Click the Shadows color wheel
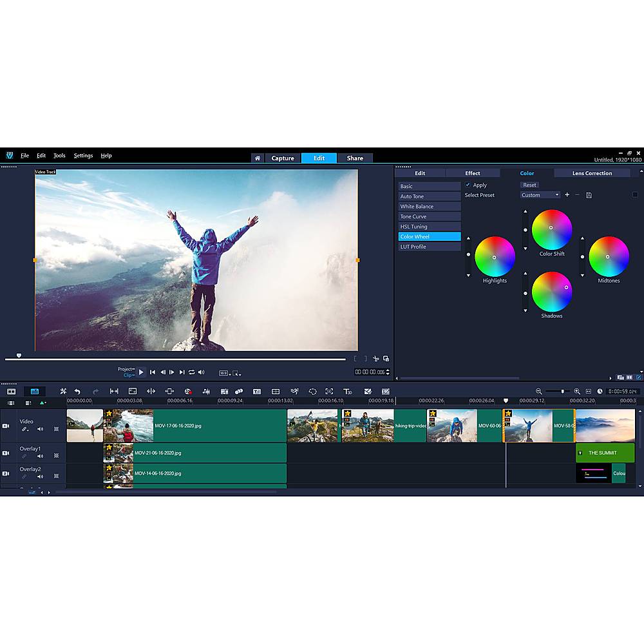 [x=552, y=291]
